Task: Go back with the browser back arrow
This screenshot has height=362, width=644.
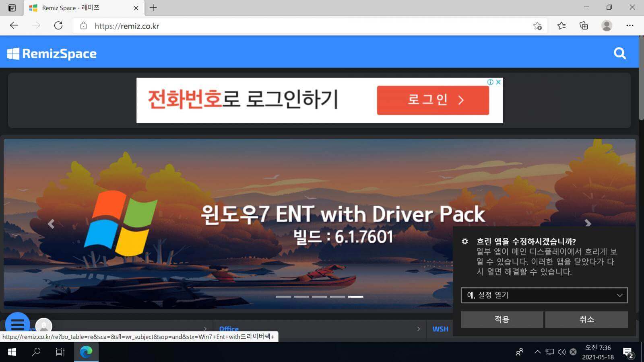Action: coord(14,26)
